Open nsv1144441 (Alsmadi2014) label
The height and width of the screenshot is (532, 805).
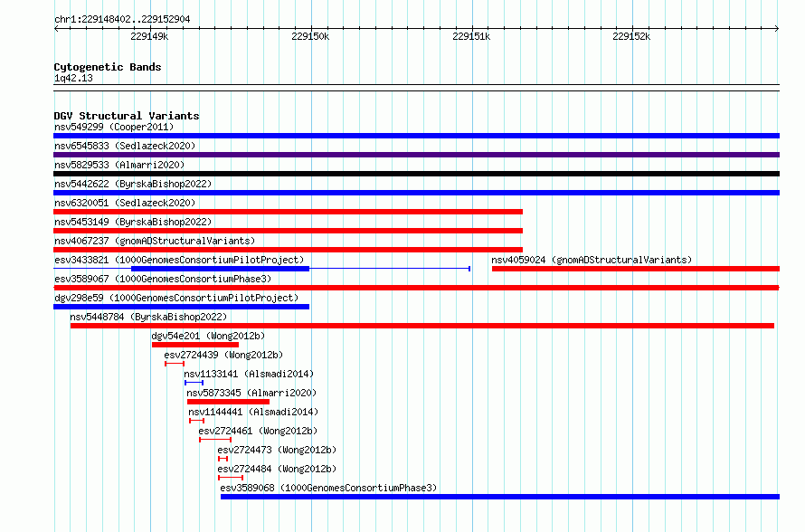[x=253, y=412]
